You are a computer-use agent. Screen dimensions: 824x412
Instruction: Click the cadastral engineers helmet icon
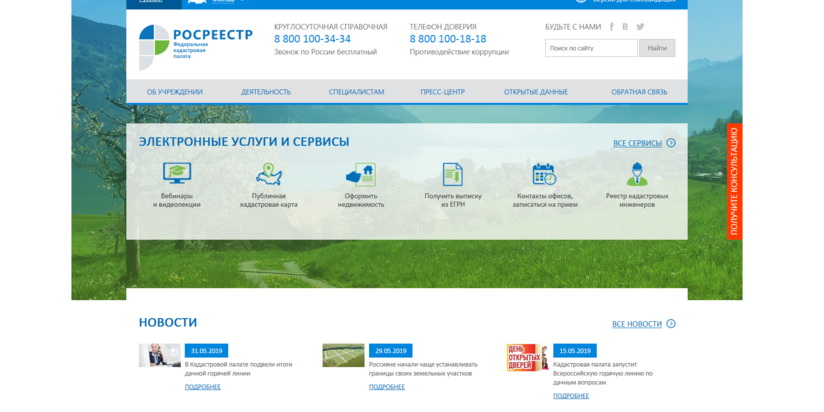click(x=637, y=174)
